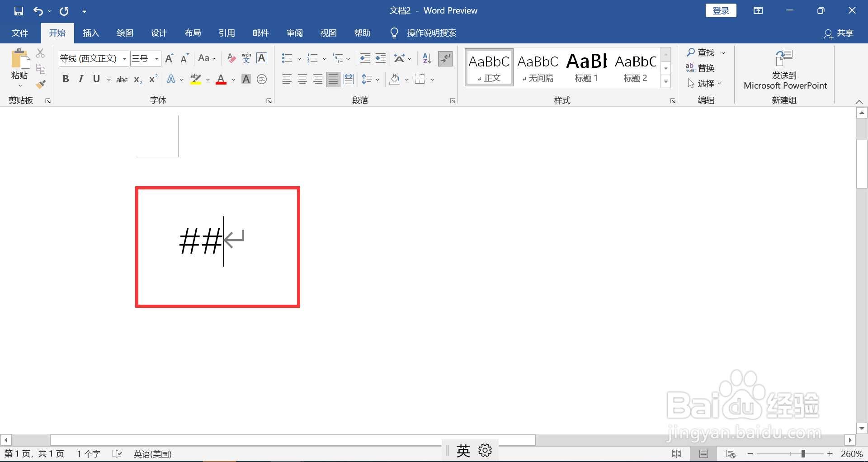Apply the red font color swatch
Screen dimensions: 868x462
pyautogui.click(x=221, y=80)
